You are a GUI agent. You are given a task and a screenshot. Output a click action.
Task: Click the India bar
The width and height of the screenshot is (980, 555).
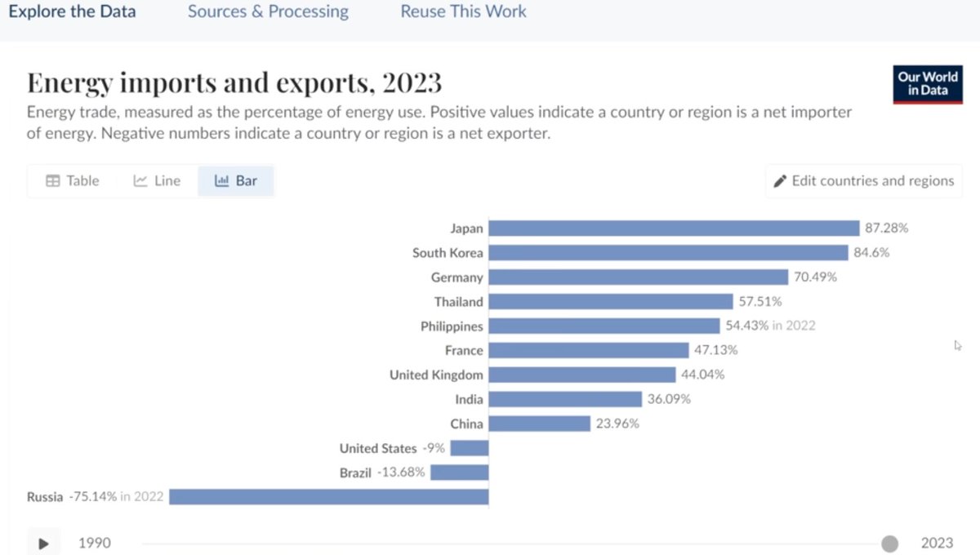click(x=565, y=400)
